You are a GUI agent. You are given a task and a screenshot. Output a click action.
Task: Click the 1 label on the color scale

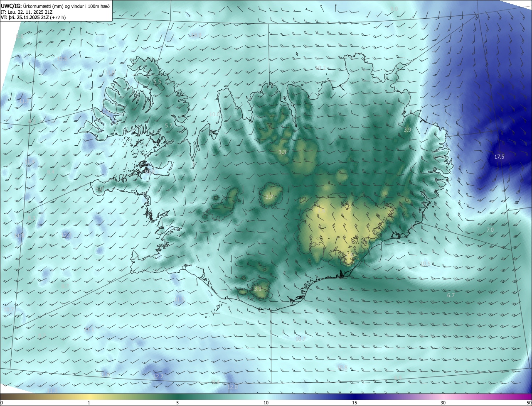point(89,403)
